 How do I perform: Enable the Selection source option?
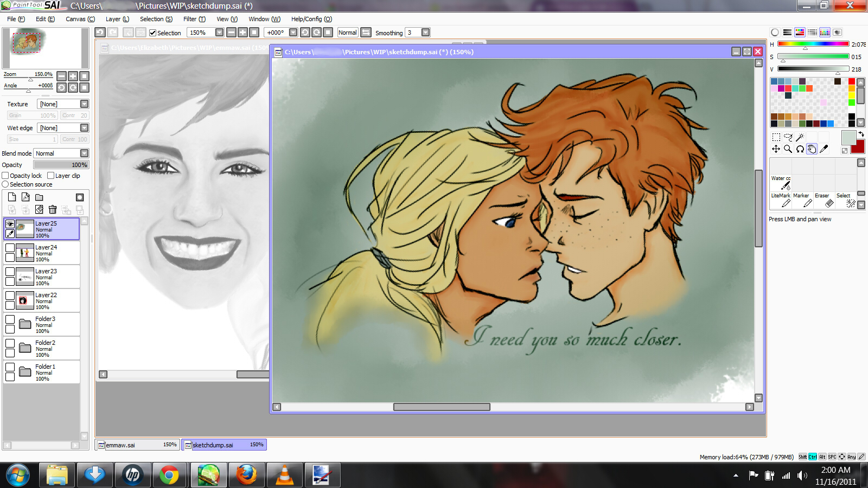(x=5, y=184)
